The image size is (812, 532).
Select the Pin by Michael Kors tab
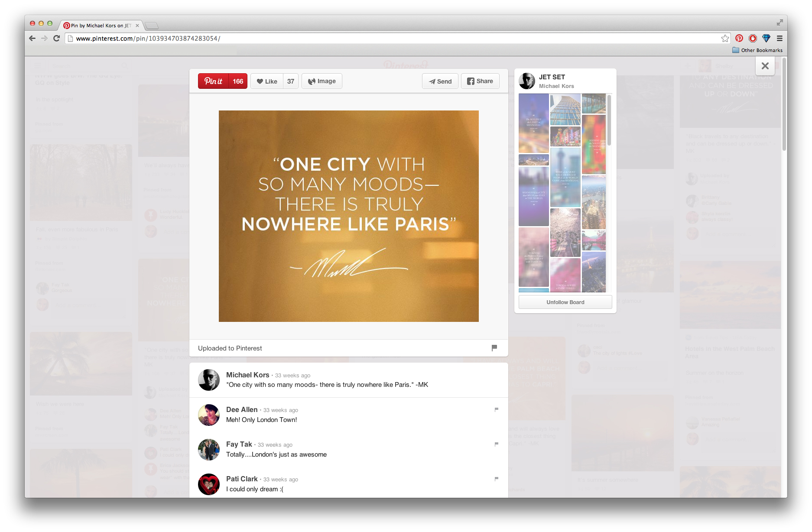tap(101, 26)
